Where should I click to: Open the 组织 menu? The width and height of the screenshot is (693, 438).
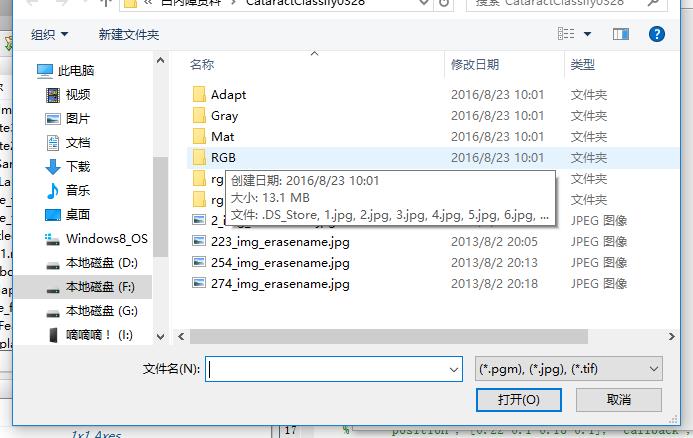(49, 35)
